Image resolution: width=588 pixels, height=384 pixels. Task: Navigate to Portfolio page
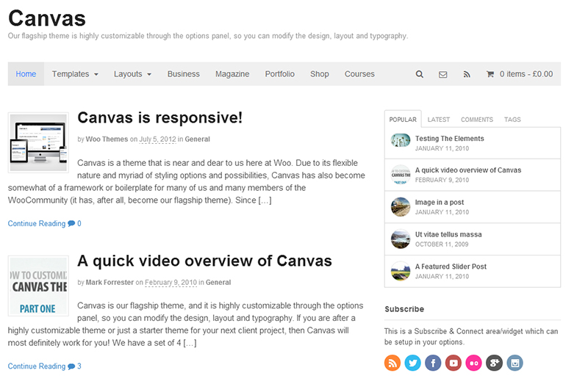click(x=280, y=74)
